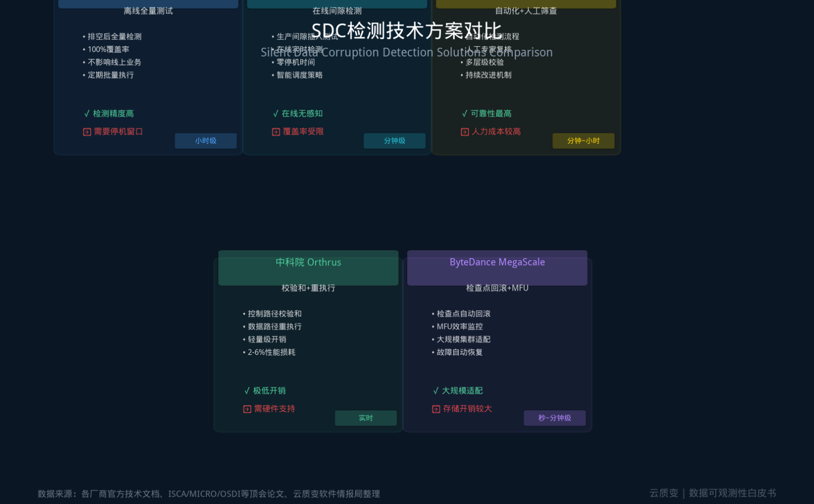
Task: Click the 在线间隙检测 subtitle
Action: click(337, 11)
